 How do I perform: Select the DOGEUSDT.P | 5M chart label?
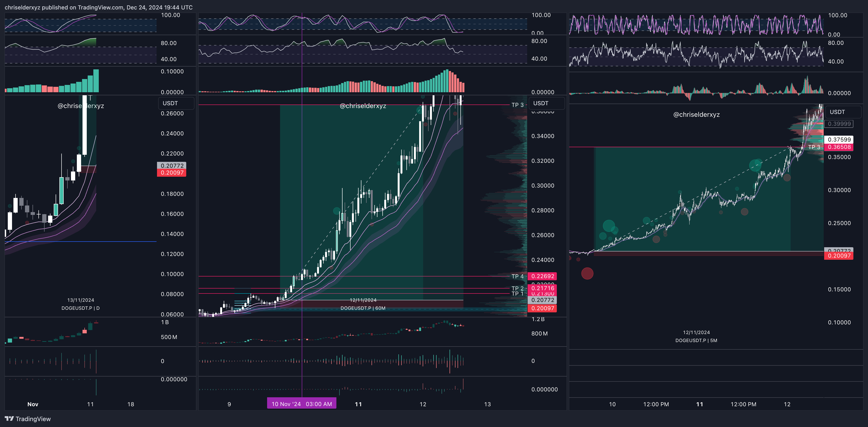click(696, 340)
